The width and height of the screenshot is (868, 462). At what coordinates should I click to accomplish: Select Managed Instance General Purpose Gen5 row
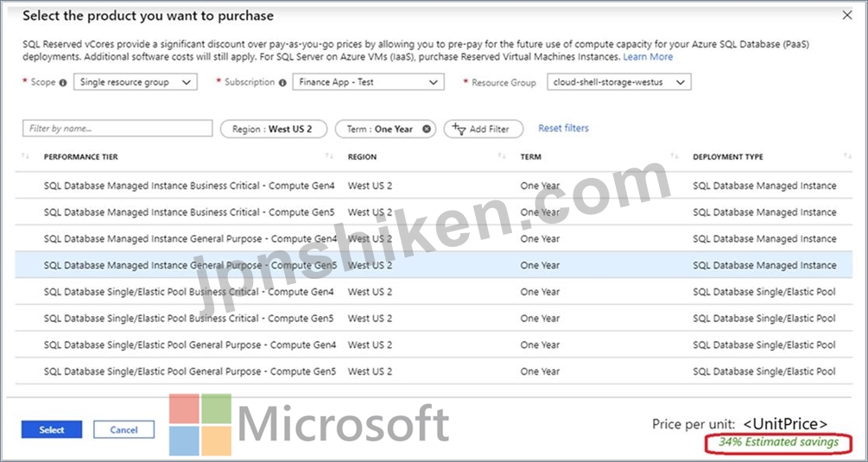click(434, 265)
